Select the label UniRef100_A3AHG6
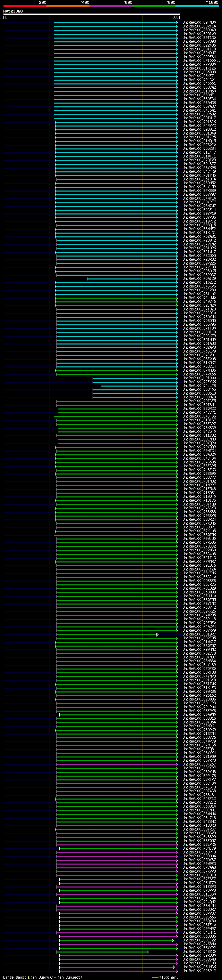 pos(199,103)
